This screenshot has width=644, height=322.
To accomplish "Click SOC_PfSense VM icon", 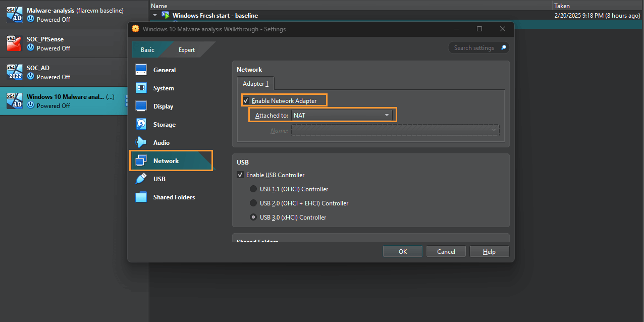I will pyautogui.click(x=14, y=43).
